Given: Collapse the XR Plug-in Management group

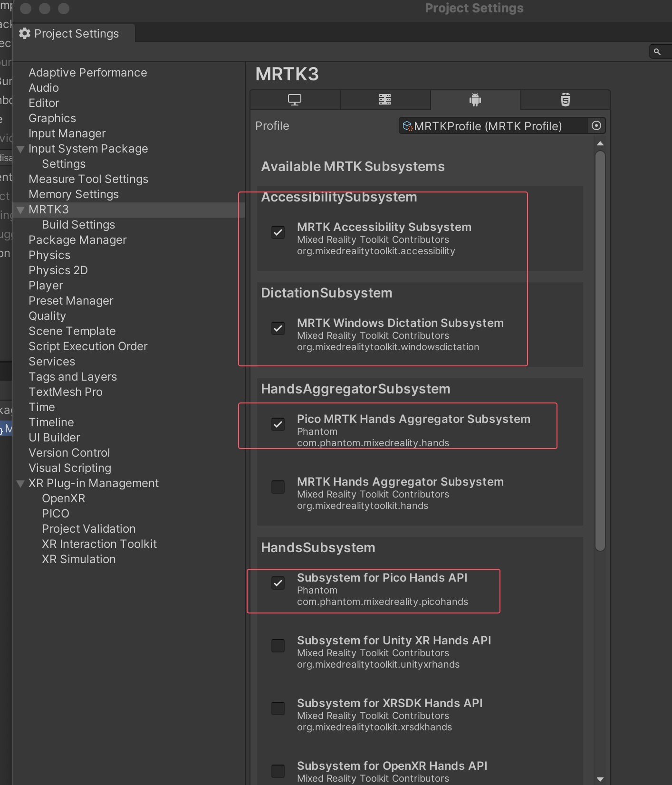Looking at the screenshot, I should (x=20, y=483).
